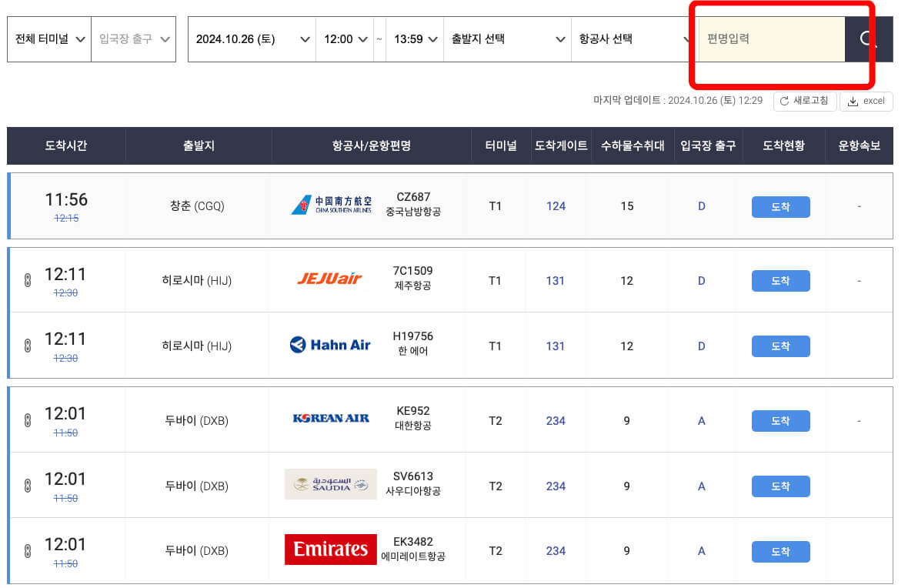Click flight number 7C1509 제주항공
The image size is (908, 588).
tap(413, 278)
